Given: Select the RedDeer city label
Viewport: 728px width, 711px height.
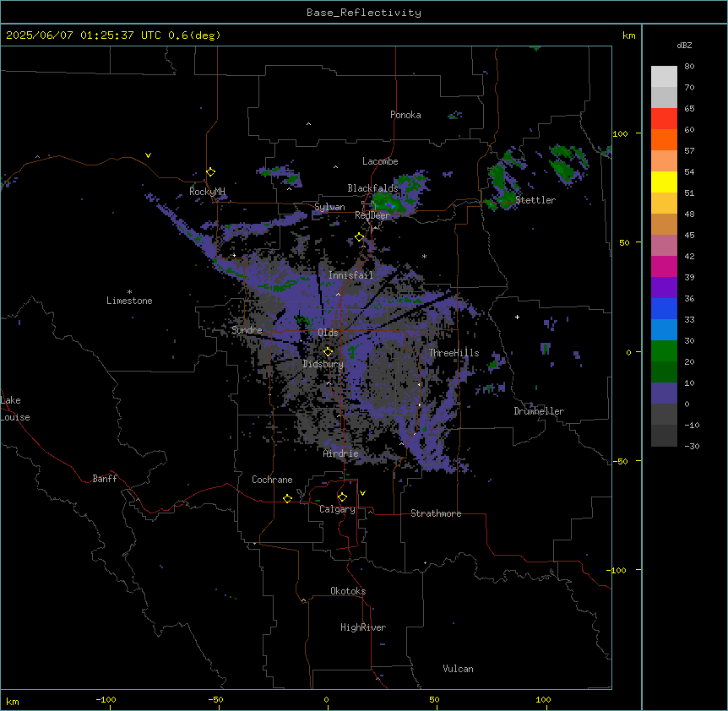Looking at the screenshot, I should coord(372,215).
